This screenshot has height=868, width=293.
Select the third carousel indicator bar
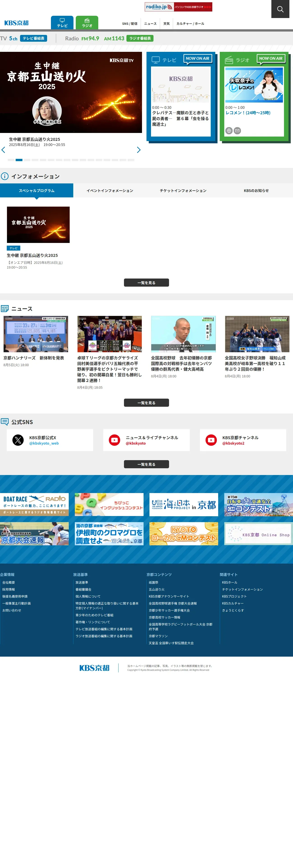(27, 160)
